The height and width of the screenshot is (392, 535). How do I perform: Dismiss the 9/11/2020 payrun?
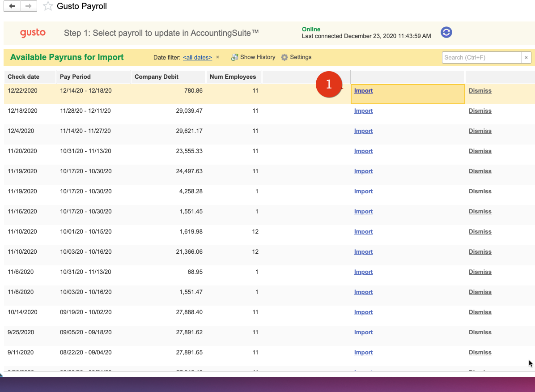[480, 353]
